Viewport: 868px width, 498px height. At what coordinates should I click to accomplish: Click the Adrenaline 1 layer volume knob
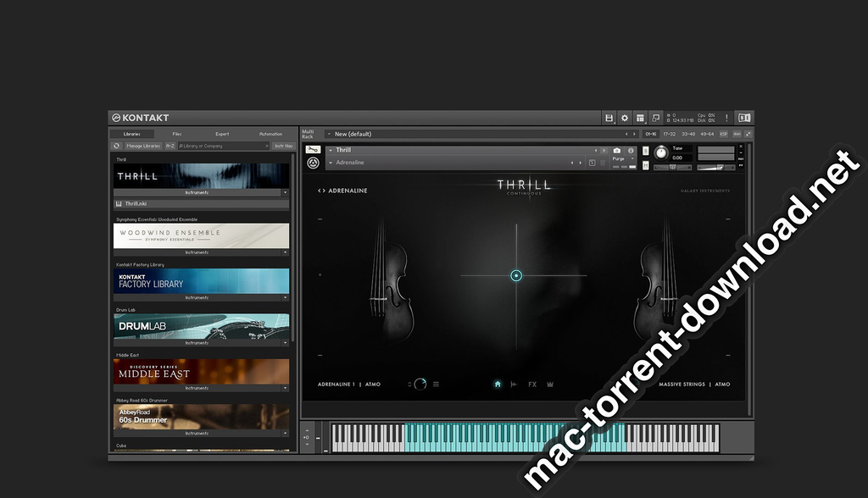pos(420,384)
